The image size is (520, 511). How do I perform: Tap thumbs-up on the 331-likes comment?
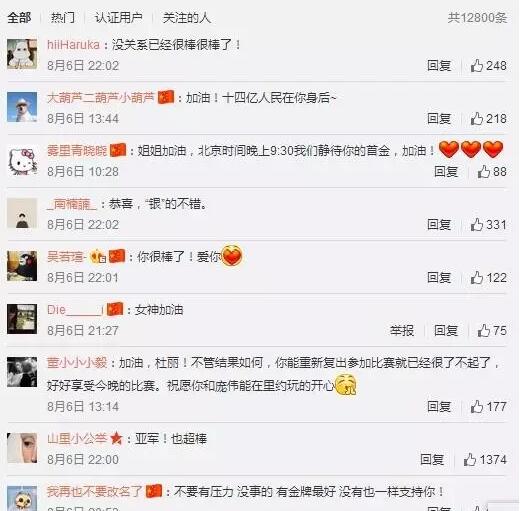click(x=477, y=225)
